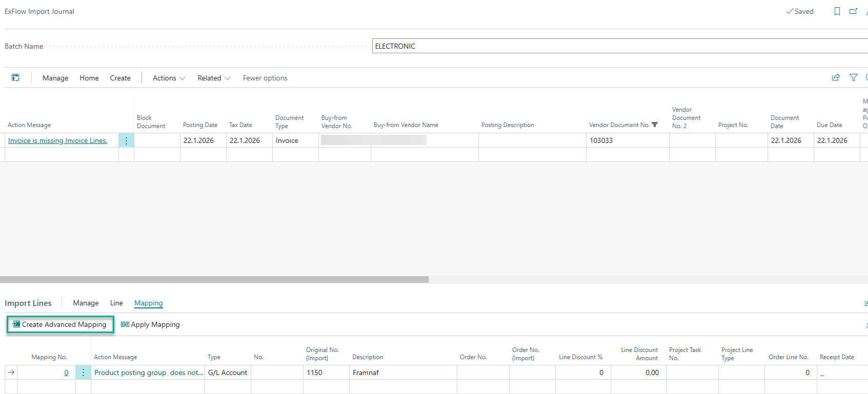Viewport: 868px width, 394px height.
Task: Click the Batch Name input field
Action: point(615,46)
